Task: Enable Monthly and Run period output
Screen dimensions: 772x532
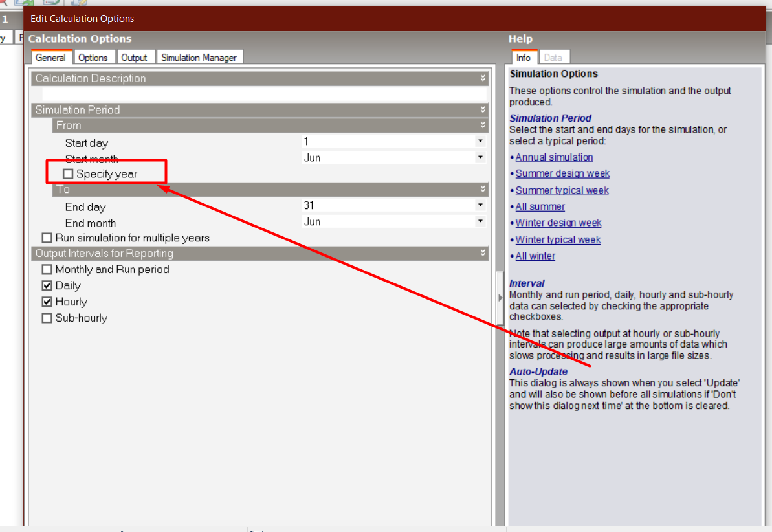Action: (47, 269)
